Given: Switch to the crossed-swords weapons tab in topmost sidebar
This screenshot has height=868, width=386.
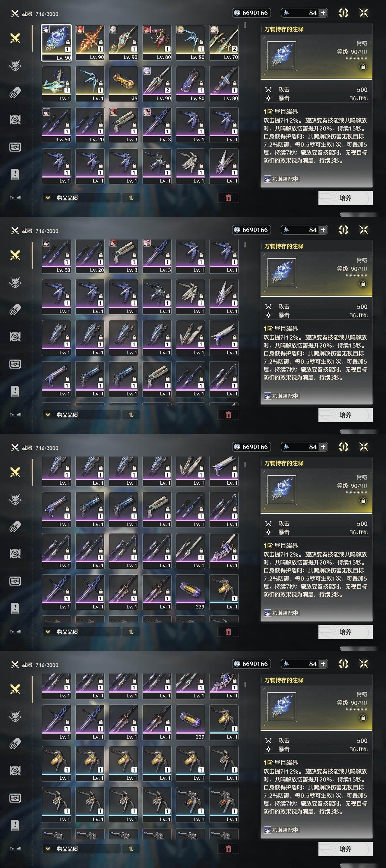Looking at the screenshot, I should 15,38.
